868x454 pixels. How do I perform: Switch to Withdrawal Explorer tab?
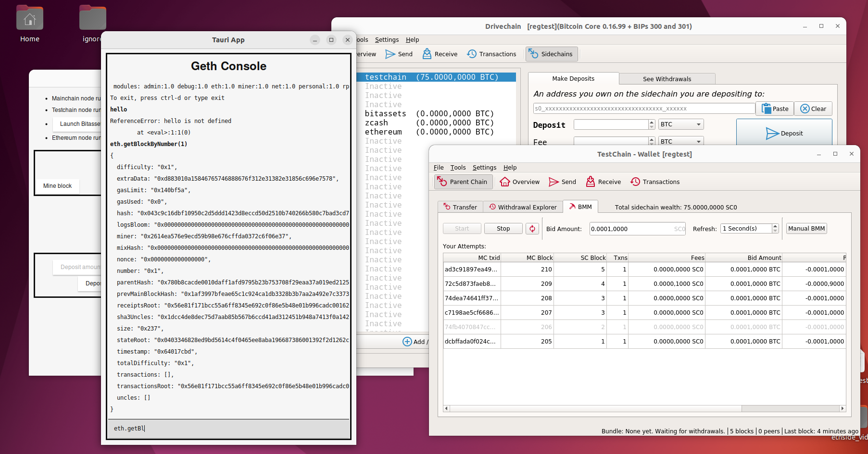coord(523,207)
